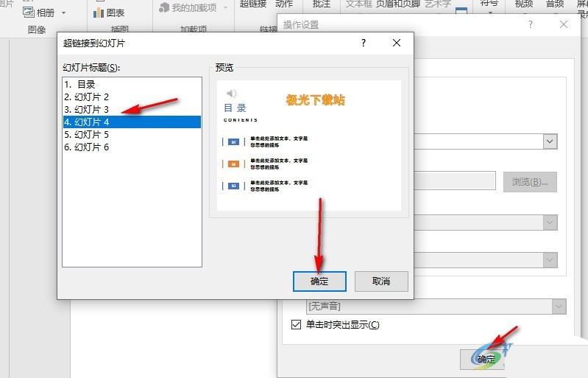Expand the 无声音 sound dropdown

tap(558, 306)
